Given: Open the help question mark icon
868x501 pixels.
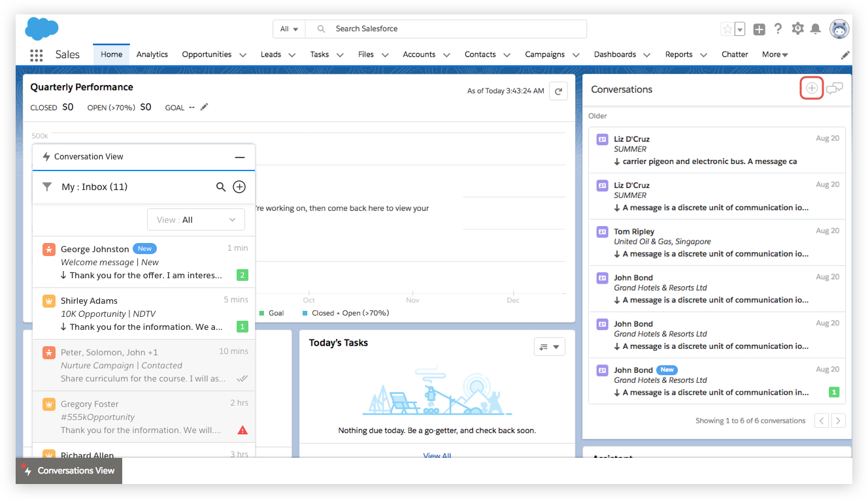Looking at the screenshot, I should point(778,29).
